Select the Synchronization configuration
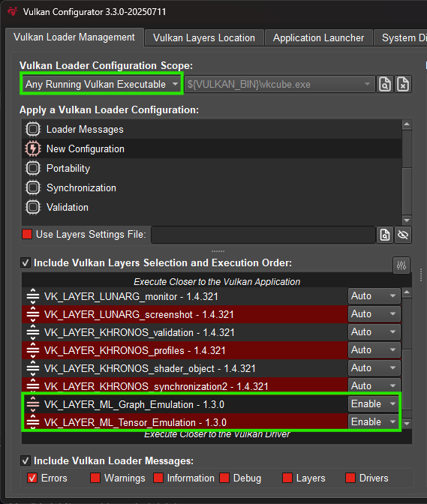427x504 pixels. [x=212, y=187]
